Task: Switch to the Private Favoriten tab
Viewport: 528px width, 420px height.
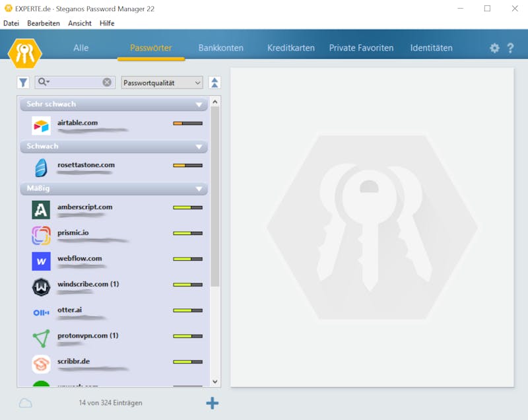Action: pyautogui.click(x=361, y=48)
